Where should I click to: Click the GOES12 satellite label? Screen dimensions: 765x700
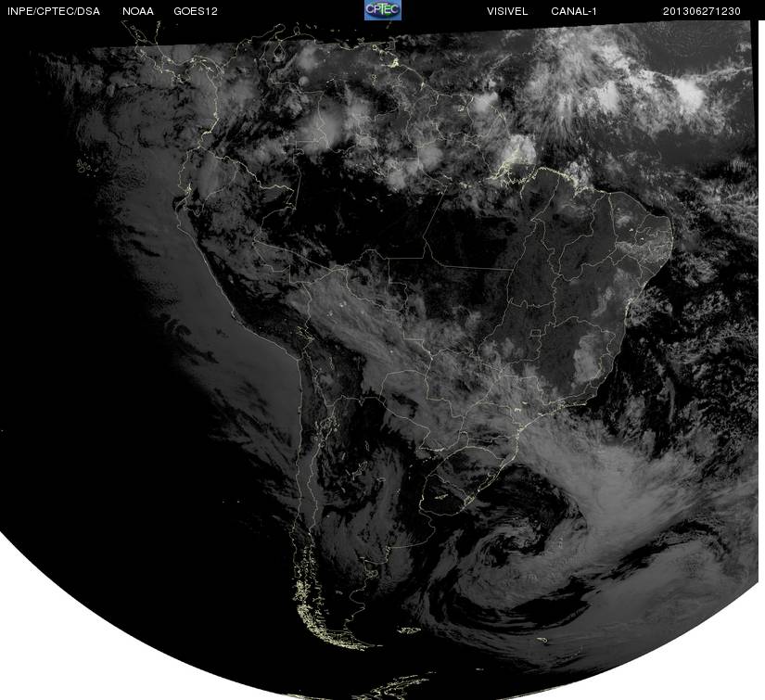(x=196, y=11)
